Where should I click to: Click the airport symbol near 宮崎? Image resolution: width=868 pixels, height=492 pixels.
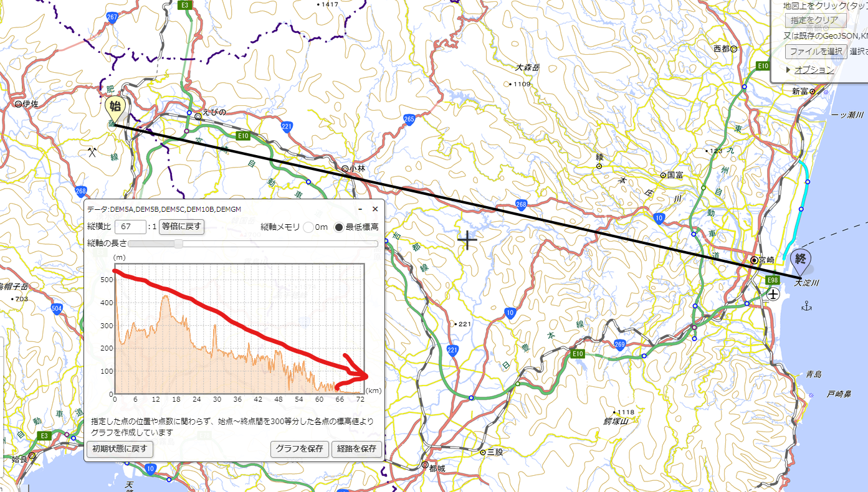[773, 295]
